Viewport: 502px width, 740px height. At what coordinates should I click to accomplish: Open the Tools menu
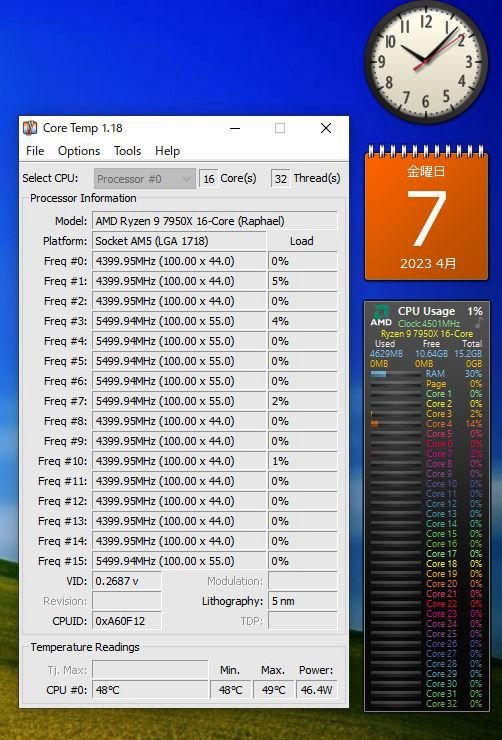click(x=127, y=151)
